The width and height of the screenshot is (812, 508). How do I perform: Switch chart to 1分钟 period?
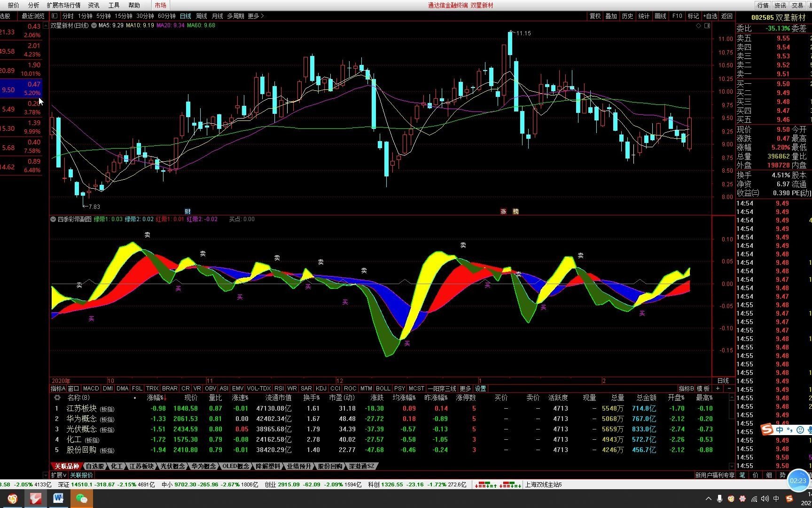tap(85, 16)
